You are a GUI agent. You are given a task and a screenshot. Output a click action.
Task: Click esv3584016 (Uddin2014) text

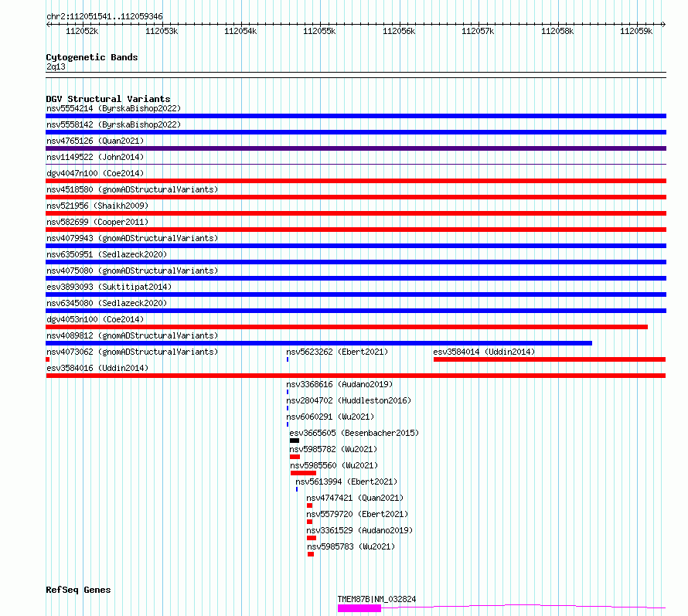(97, 368)
